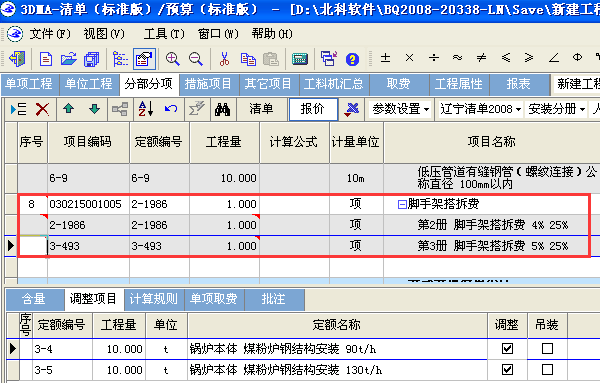The height and width of the screenshot is (383, 600).
Task: Collapse the 脚手架搭拆费 tree node
Action: click(402, 204)
